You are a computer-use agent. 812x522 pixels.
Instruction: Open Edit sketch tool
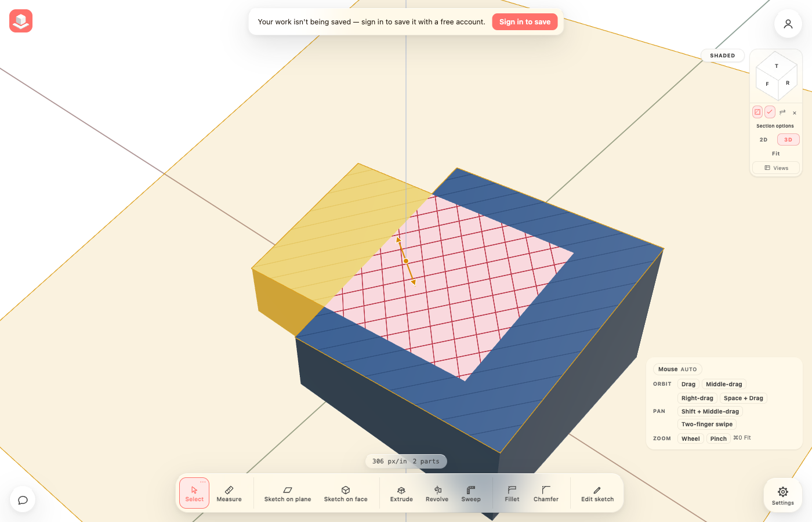(597, 494)
